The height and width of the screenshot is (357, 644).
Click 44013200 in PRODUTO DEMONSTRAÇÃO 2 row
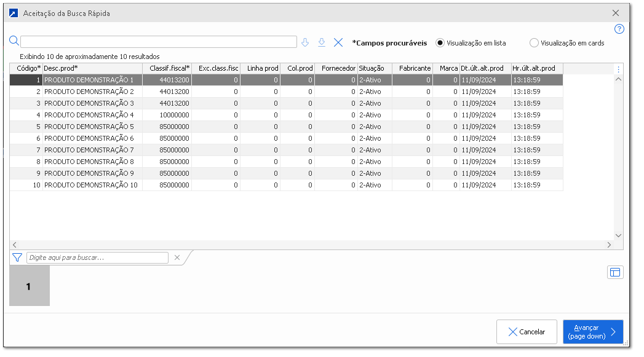point(167,92)
